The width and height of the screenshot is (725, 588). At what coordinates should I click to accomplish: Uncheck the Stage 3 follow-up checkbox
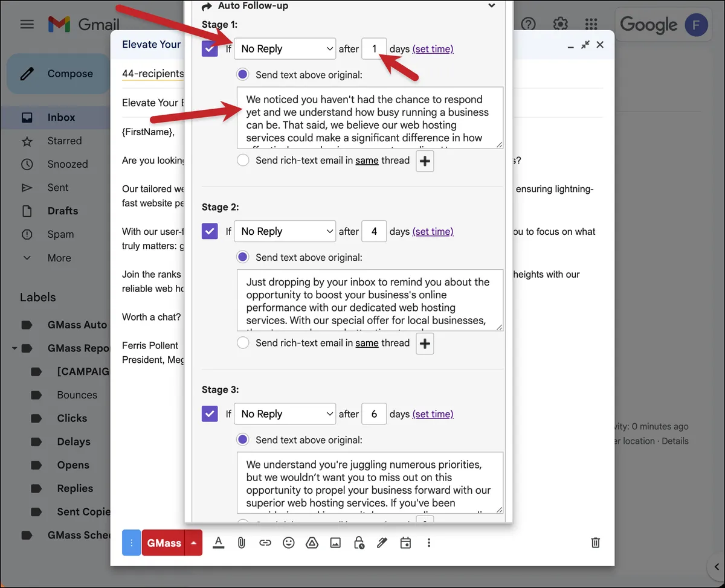[x=210, y=414]
